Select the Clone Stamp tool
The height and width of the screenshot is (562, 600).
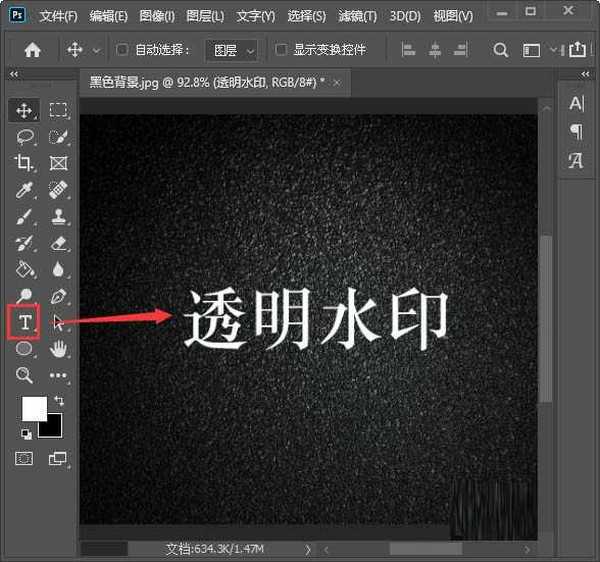59,216
